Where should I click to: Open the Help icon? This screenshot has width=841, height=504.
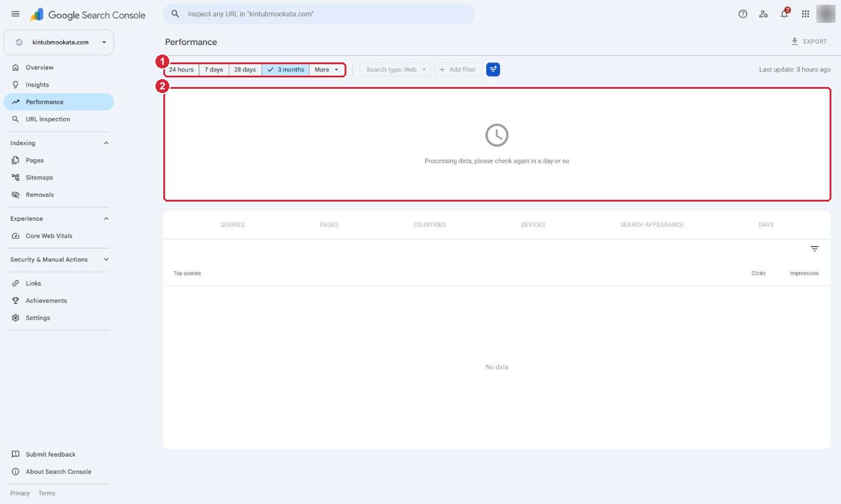click(743, 14)
